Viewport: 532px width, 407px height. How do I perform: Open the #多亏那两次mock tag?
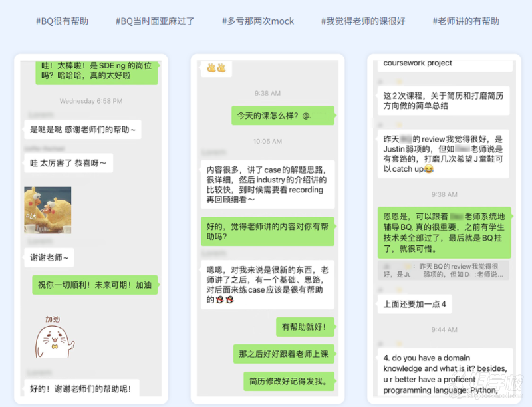257,21
